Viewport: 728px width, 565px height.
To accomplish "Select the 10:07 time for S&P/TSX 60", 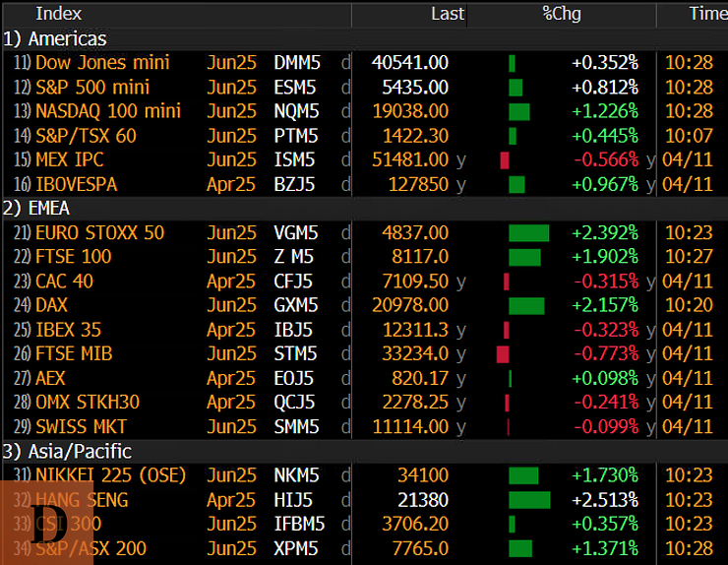I will [689, 136].
